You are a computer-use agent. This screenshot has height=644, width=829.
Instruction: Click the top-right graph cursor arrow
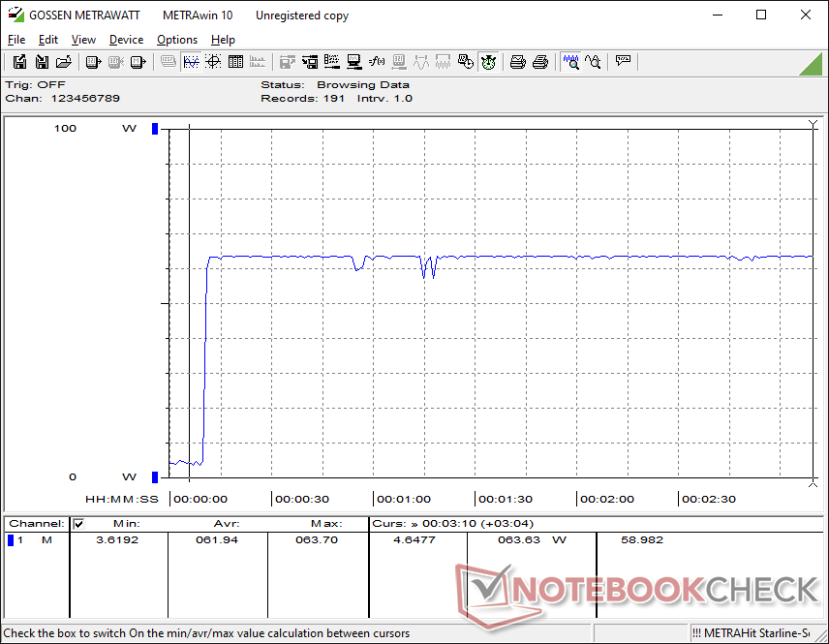(x=813, y=125)
